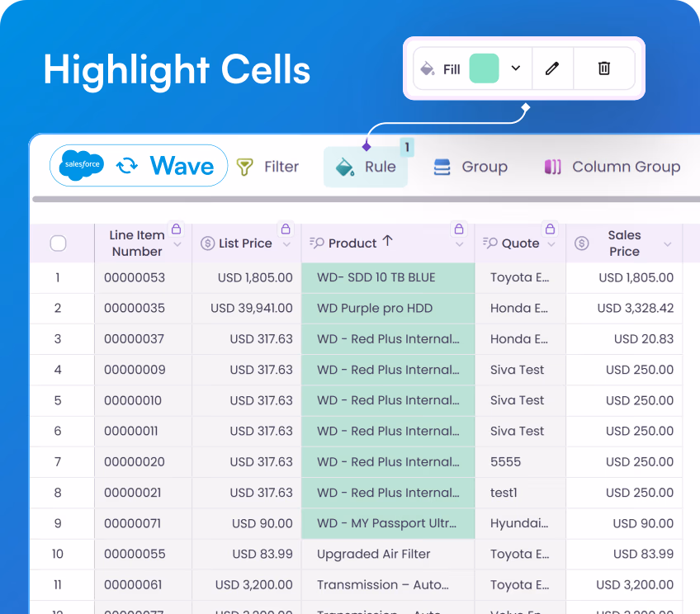Click the Quote lookup field icon

[x=490, y=243]
